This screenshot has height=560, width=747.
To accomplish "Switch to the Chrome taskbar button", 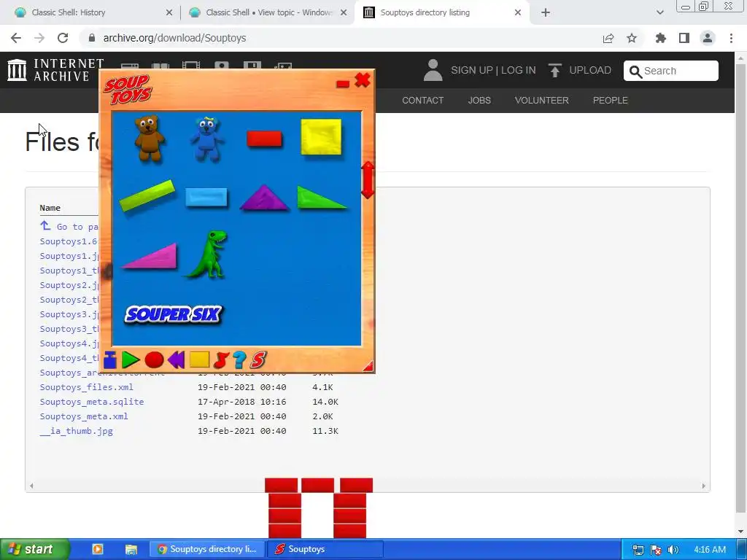I will tap(207, 549).
